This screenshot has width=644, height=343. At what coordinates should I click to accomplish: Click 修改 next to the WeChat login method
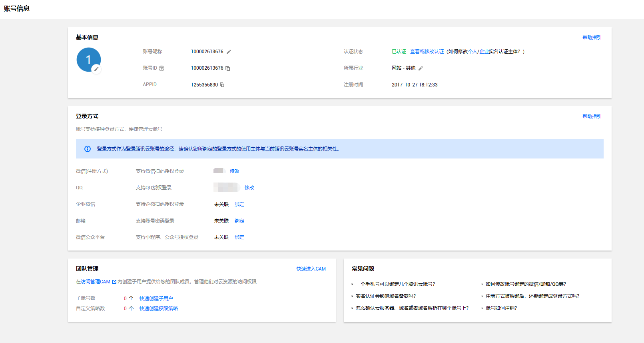(235, 171)
